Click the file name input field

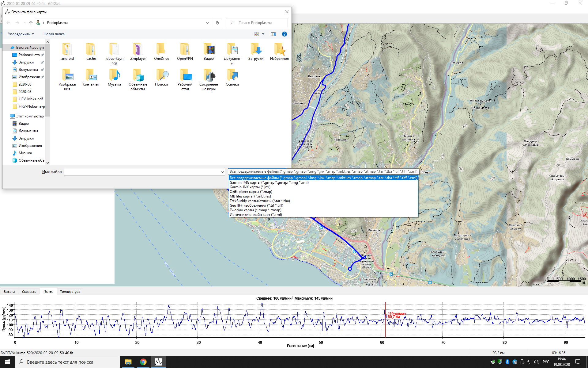[142, 172]
